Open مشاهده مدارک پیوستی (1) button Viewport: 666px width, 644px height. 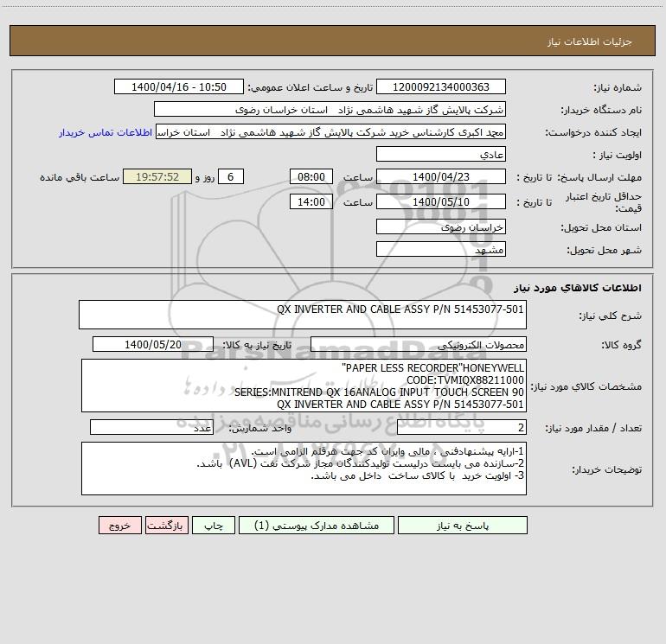tap(316, 526)
